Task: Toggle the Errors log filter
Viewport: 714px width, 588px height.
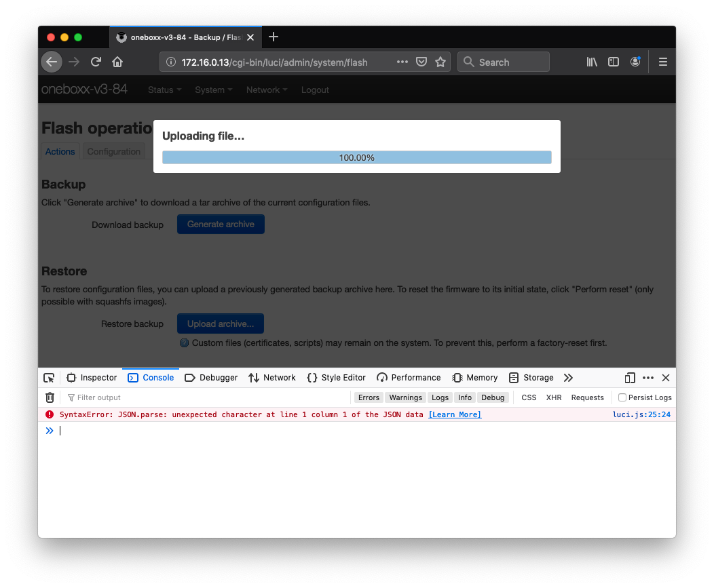Action: point(369,397)
